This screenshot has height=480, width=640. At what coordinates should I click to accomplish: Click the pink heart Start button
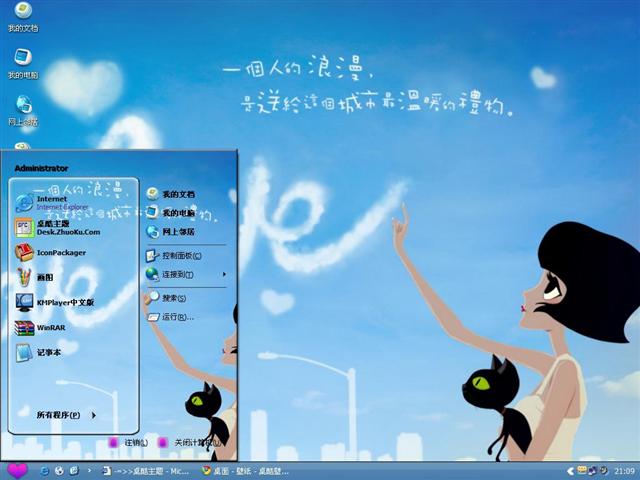pyautogui.click(x=17, y=471)
